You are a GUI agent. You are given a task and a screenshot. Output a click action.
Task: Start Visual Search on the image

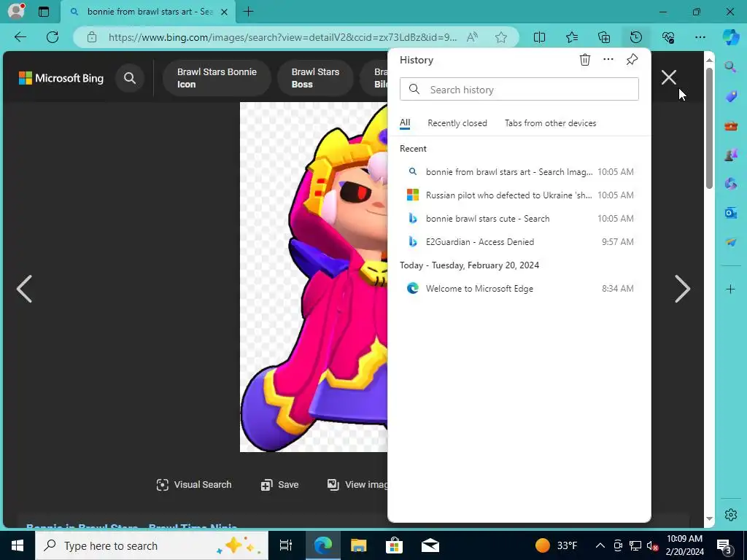click(x=194, y=485)
